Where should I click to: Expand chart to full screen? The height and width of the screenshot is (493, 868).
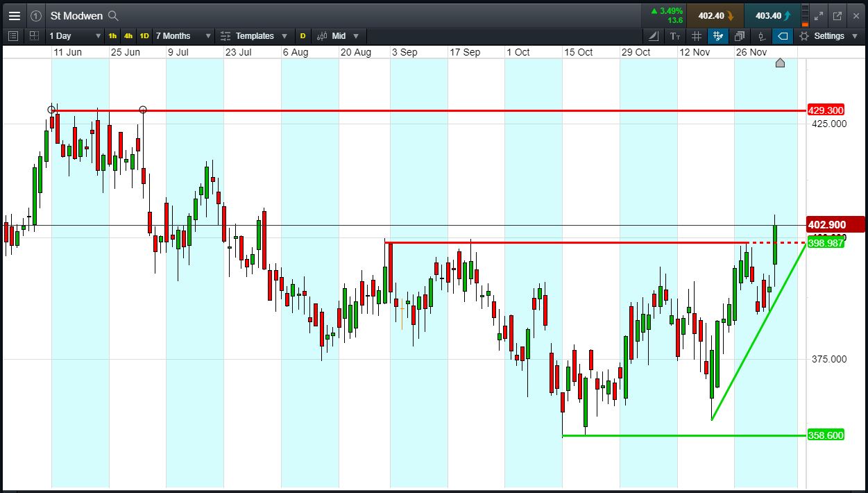[x=819, y=15]
